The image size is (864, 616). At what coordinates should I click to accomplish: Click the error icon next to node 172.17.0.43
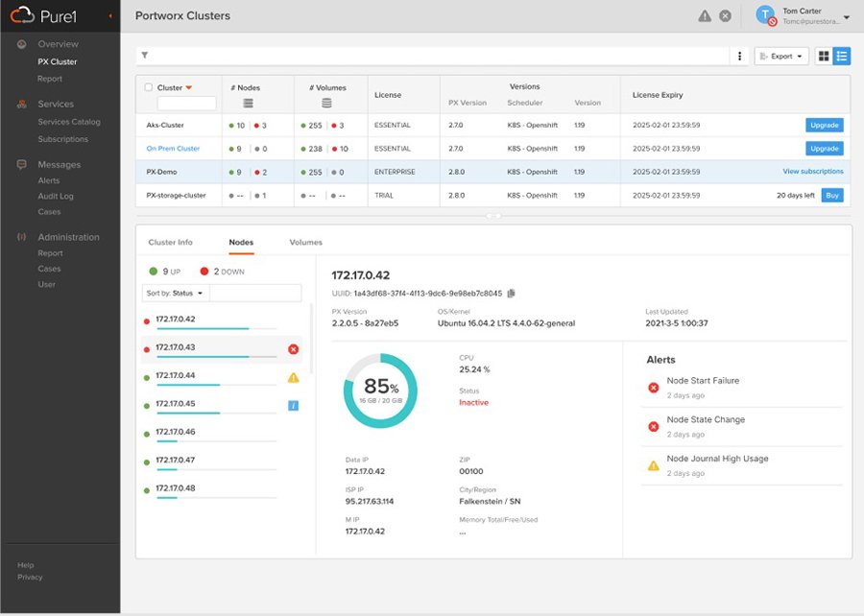coord(294,349)
